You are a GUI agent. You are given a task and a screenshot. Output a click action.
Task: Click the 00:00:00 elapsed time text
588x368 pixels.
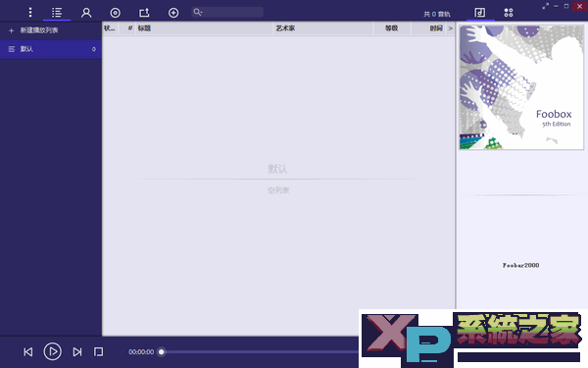[141, 352]
